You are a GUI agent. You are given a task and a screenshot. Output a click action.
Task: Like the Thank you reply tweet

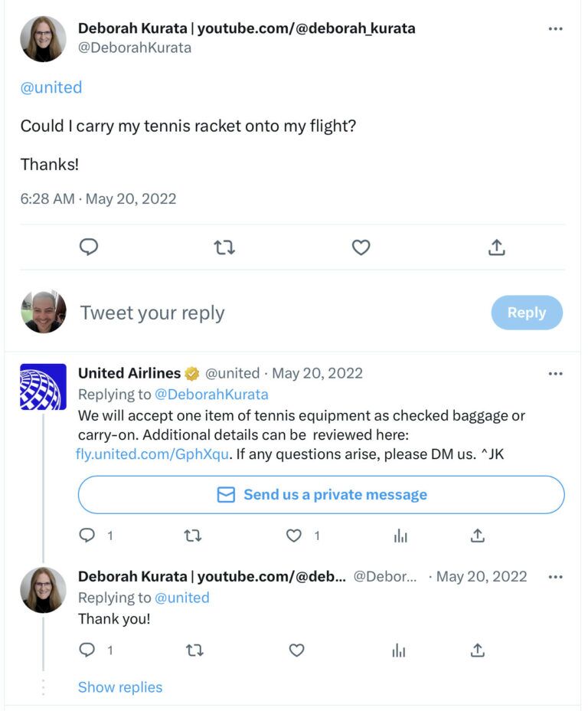296,650
